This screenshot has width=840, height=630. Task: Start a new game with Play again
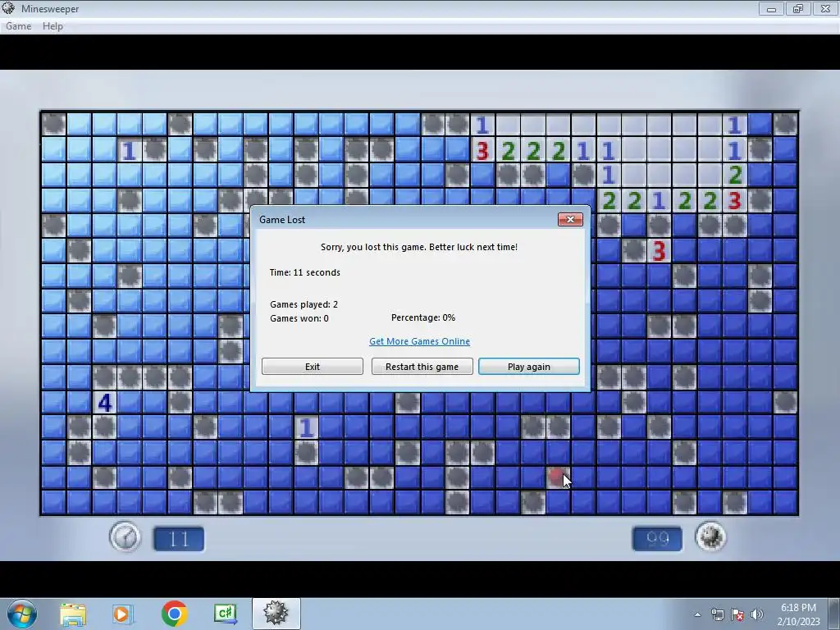click(529, 367)
